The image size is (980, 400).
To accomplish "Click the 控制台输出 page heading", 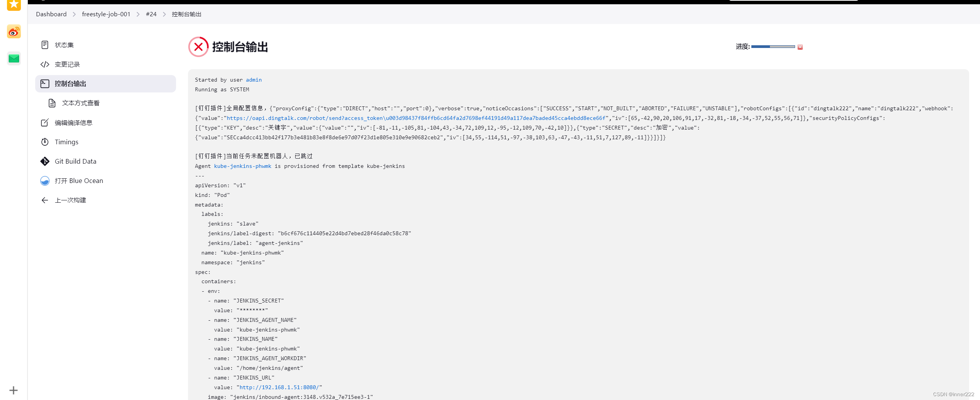I will pos(240,47).
